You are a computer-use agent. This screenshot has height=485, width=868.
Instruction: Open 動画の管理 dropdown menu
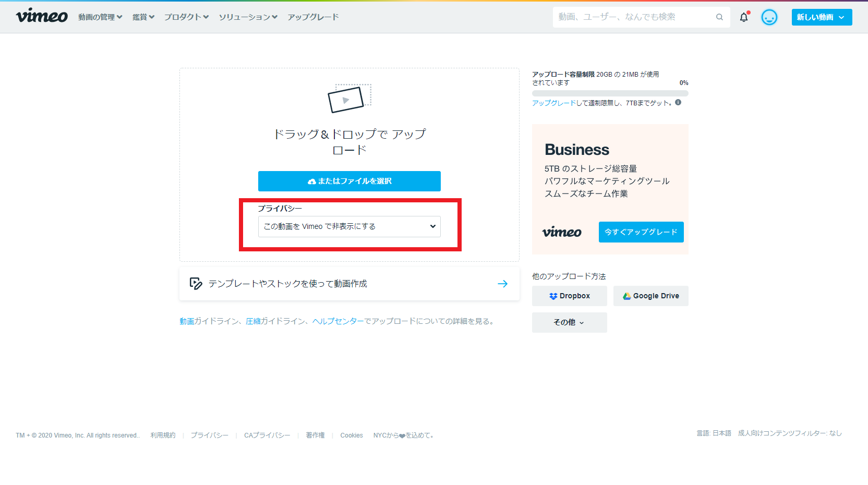point(100,17)
